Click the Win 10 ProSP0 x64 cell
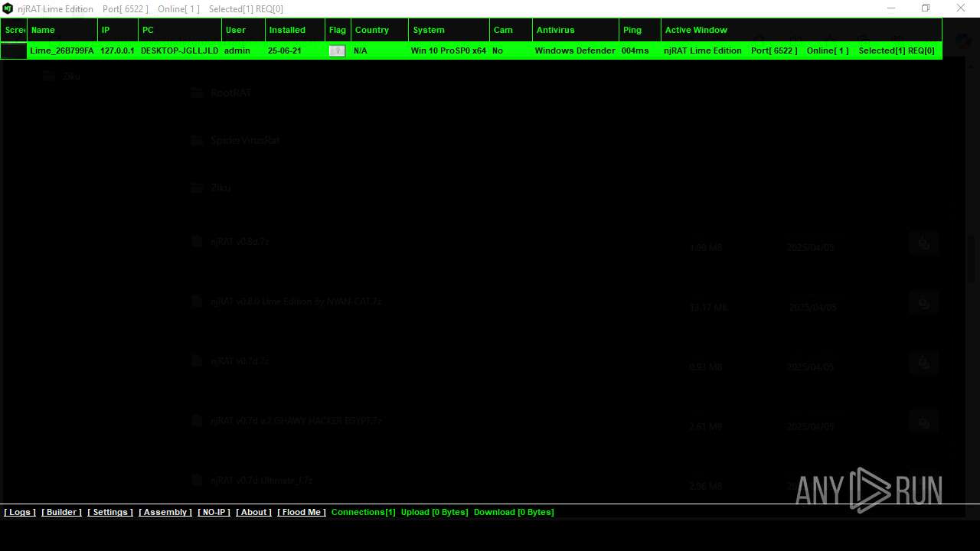Viewport: 980px width, 551px height. pos(449,51)
